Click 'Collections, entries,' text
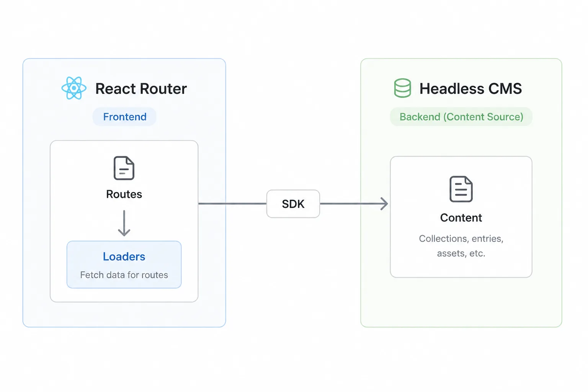Screen dimensions: 588x392 [x=461, y=239]
